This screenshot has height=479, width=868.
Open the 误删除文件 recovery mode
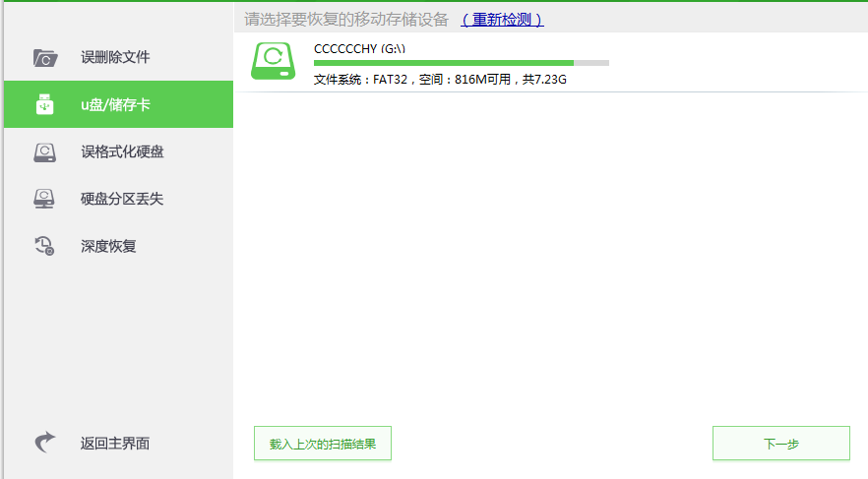pyautogui.click(x=115, y=58)
